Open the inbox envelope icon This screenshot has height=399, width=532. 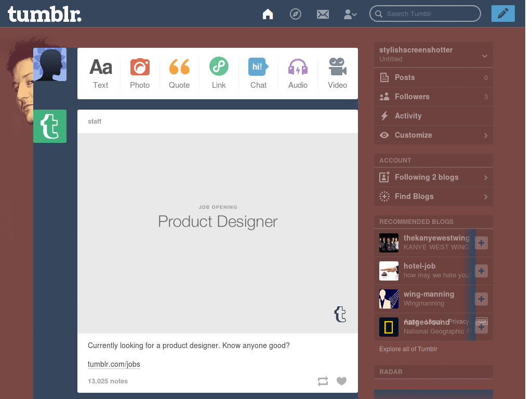point(323,14)
